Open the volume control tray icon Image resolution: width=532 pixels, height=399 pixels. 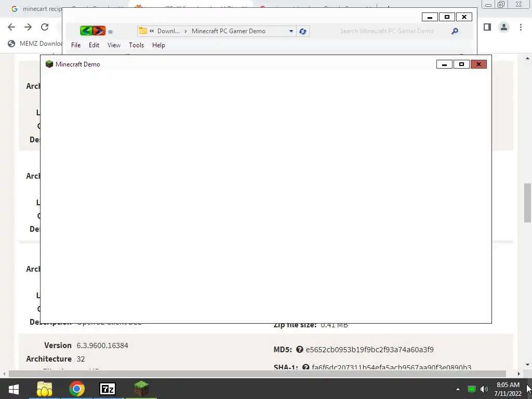[484, 389]
